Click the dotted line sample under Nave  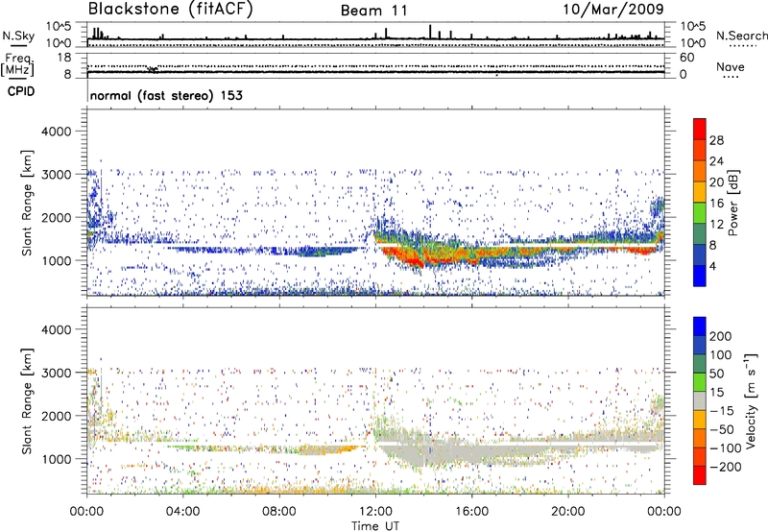[x=731, y=78]
